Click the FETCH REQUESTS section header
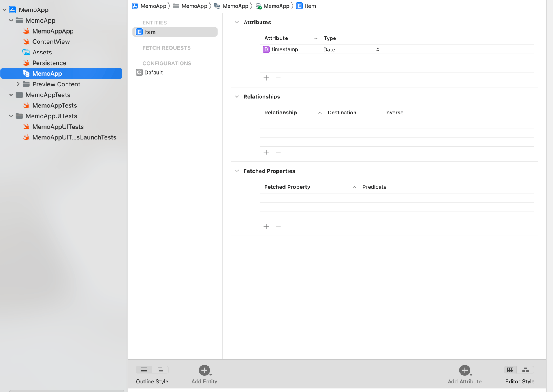 [x=167, y=48]
